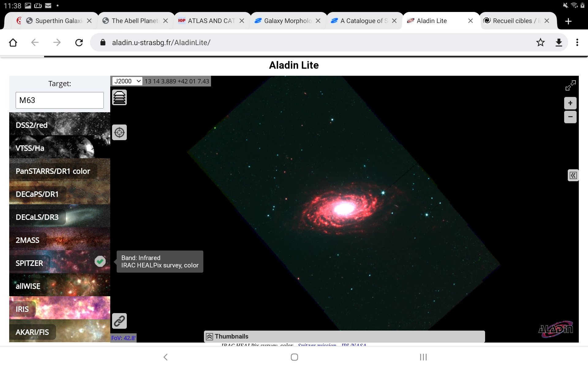Tap the Android recent apps button
This screenshot has height=368, width=588.
tap(423, 357)
